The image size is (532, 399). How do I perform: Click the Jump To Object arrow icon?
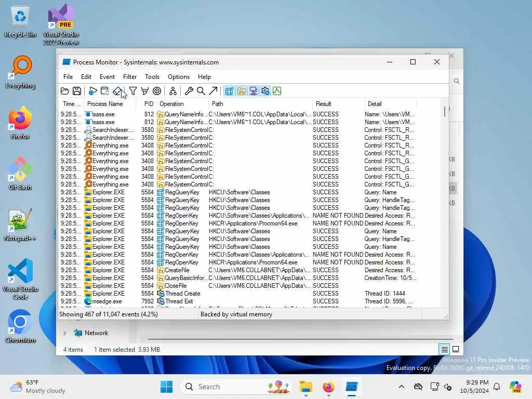(213, 91)
